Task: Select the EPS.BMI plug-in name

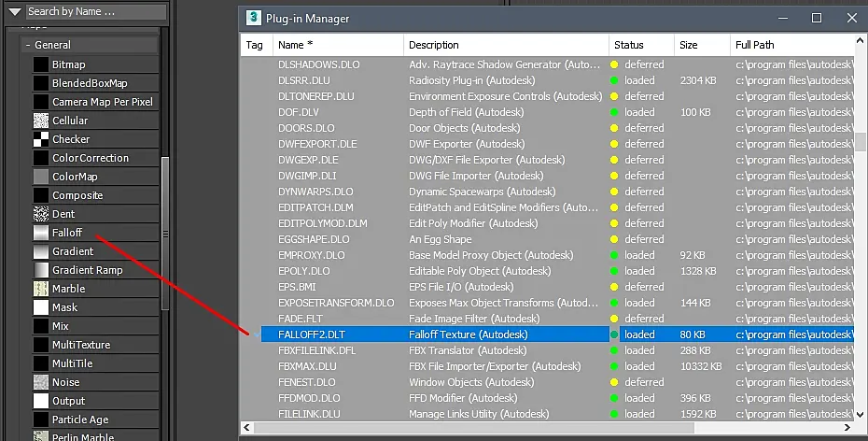Action: pos(297,287)
